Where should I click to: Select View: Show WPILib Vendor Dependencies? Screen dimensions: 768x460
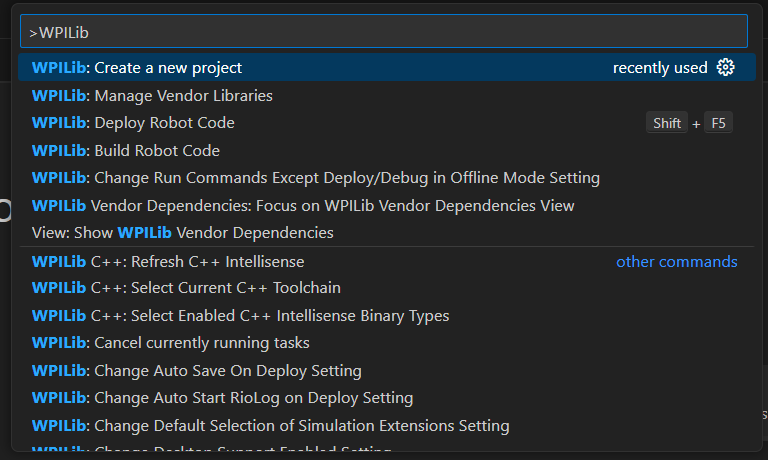pos(183,232)
